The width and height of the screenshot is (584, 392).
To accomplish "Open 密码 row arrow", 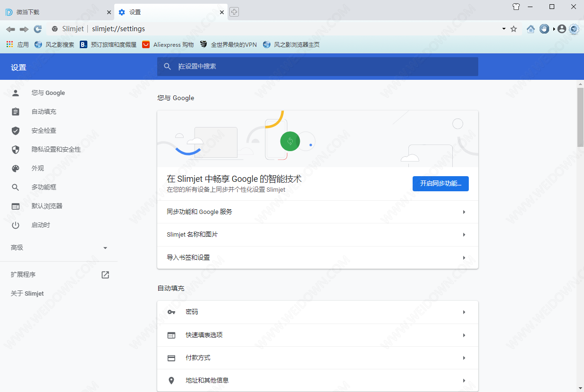I will [x=464, y=312].
